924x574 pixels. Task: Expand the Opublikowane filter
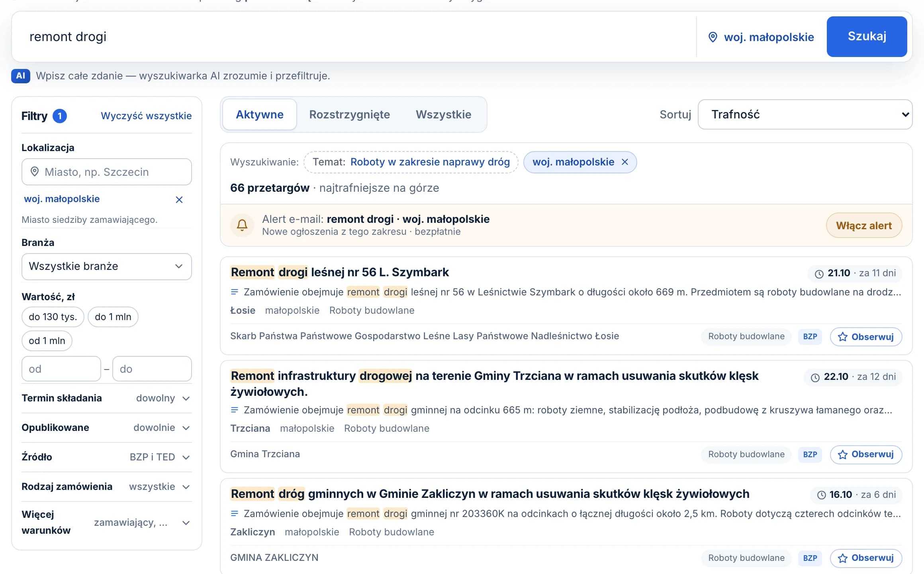[107, 428]
